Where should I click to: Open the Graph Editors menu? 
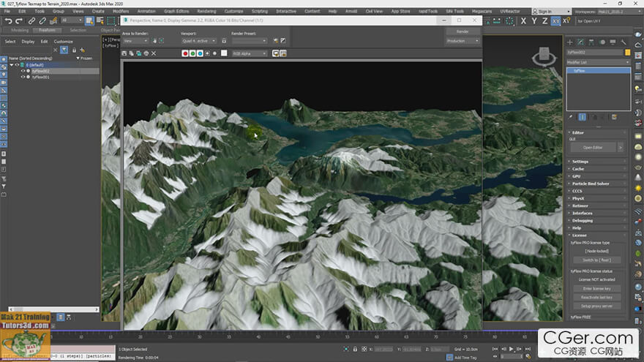[176, 11]
